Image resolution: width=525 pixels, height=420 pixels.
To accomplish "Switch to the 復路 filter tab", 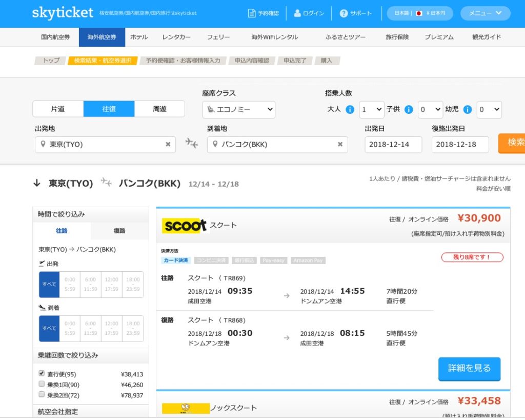I will point(119,231).
